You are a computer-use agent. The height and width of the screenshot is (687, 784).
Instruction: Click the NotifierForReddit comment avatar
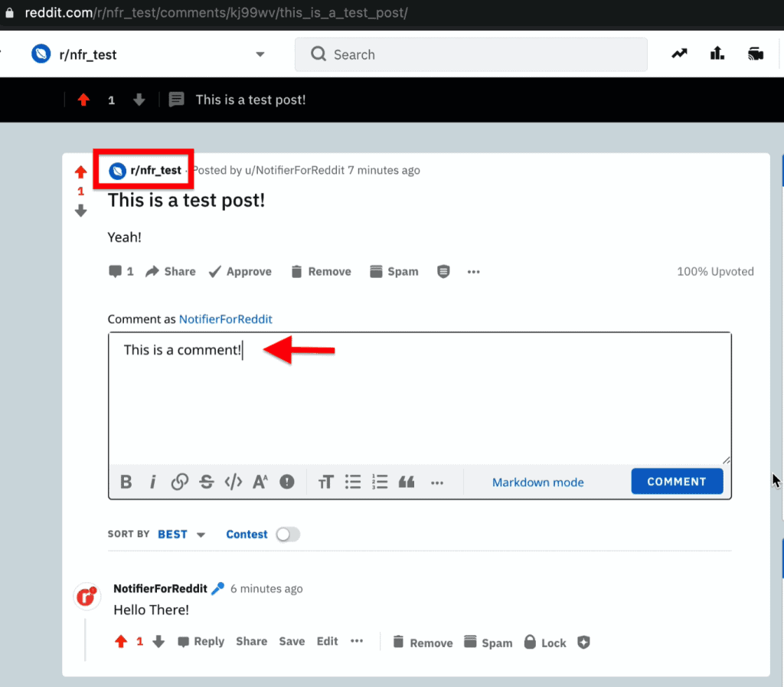pyautogui.click(x=87, y=596)
